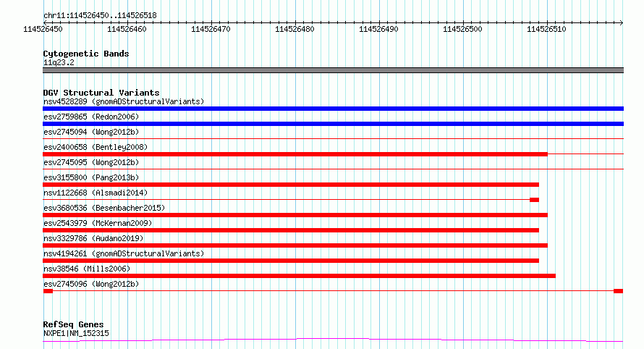Click the red bar for esv3155800
The image size is (644, 349).
click(x=291, y=185)
